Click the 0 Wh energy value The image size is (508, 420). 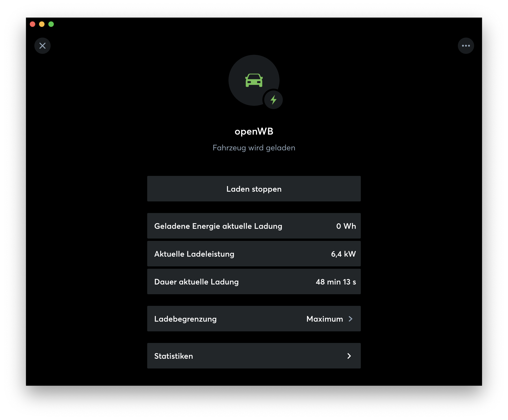pyautogui.click(x=346, y=226)
